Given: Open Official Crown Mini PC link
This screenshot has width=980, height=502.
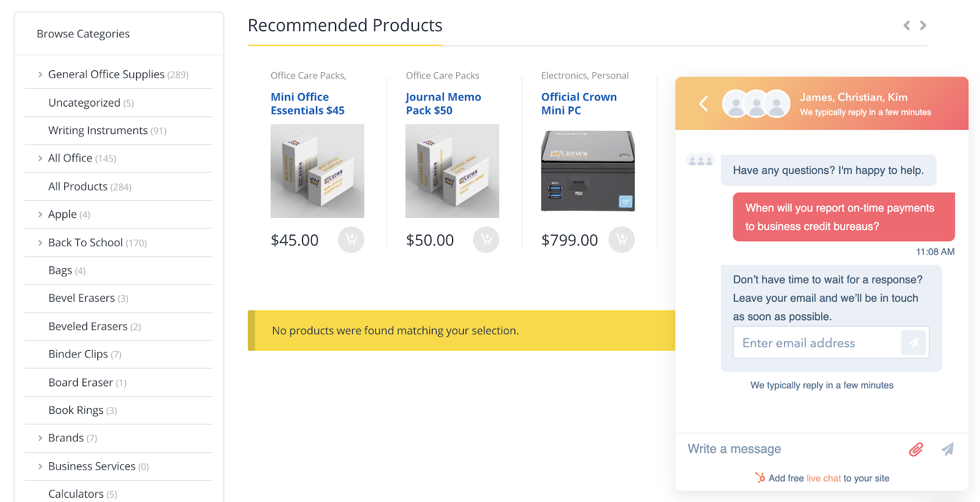Looking at the screenshot, I should point(579,103).
